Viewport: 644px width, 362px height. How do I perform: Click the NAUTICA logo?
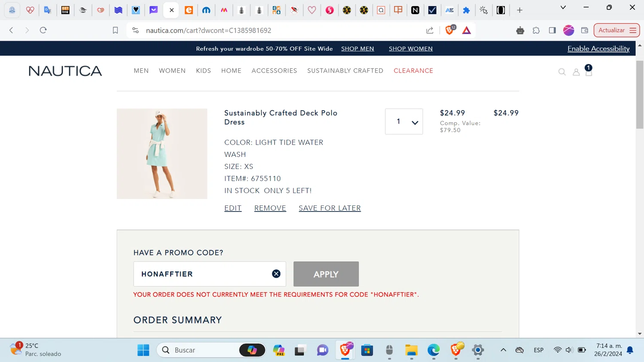65,71
